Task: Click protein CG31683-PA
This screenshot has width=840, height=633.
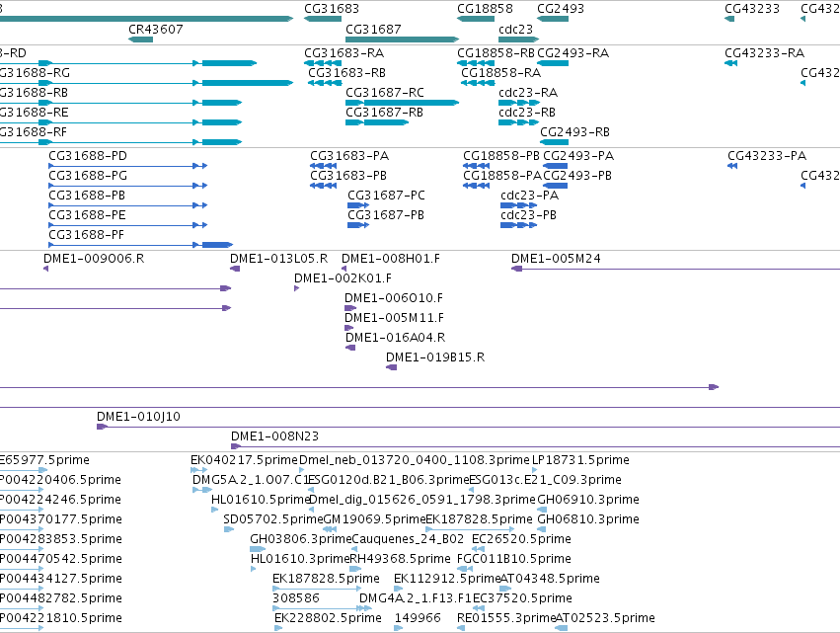Action: tap(349, 156)
